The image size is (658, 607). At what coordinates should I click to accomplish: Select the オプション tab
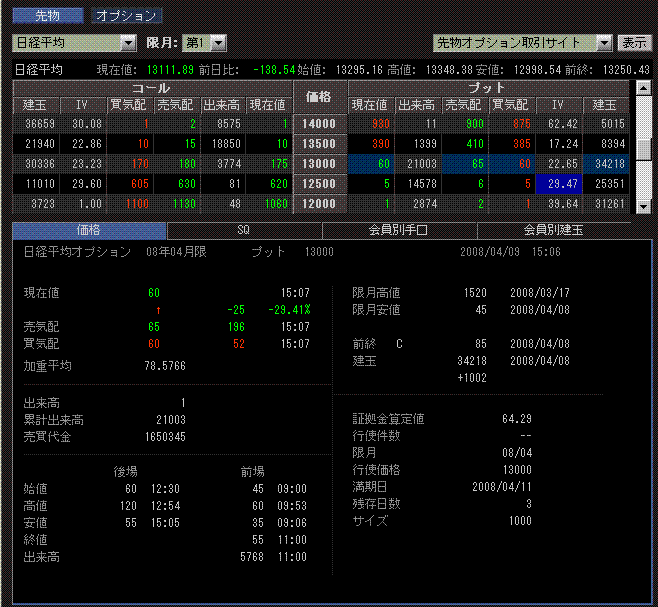[x=126, y=16]
